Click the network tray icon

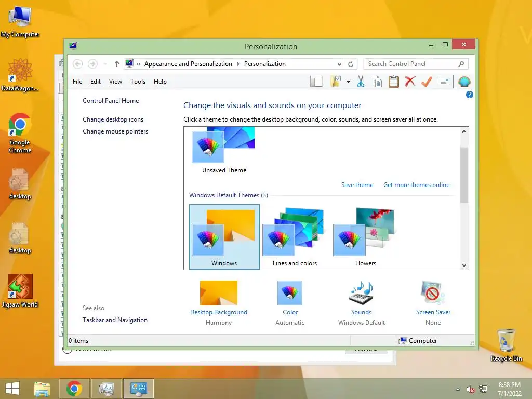[x=483, y=389]
